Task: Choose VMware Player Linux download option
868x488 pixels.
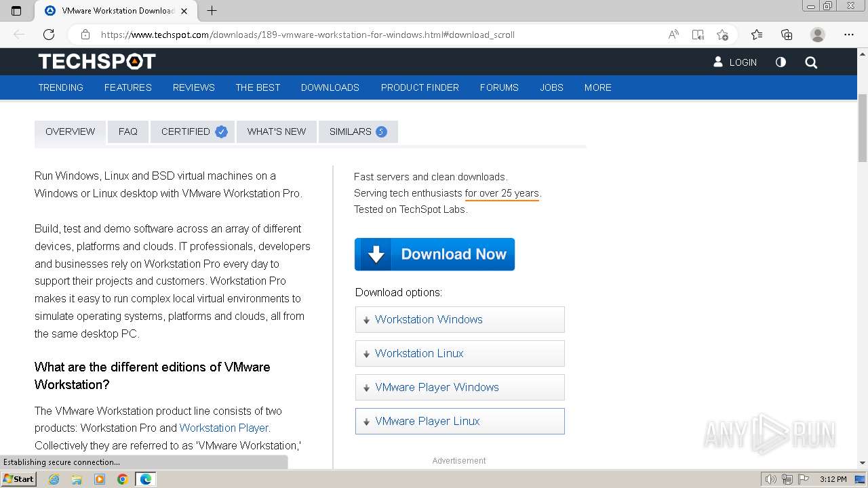Action: tap(460, 421)
